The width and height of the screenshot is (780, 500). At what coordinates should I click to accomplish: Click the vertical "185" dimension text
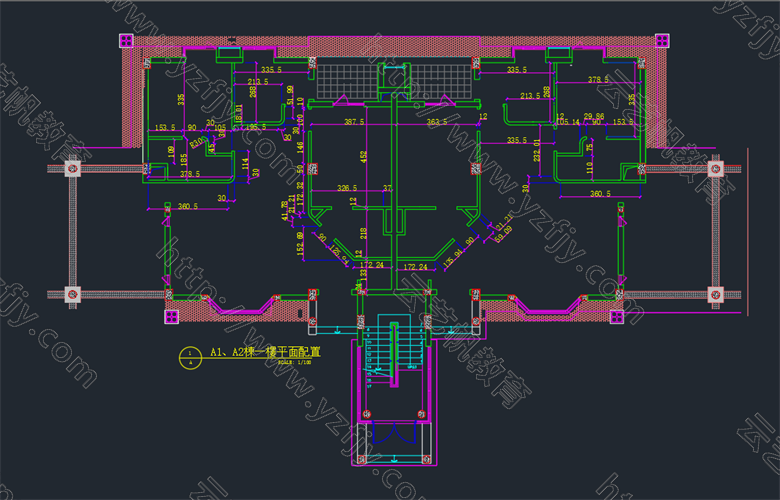[x=184, y=160]
